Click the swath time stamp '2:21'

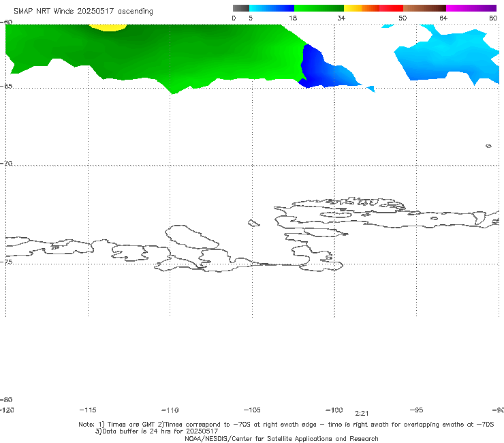pyautogui.click(x=362, y=414)
